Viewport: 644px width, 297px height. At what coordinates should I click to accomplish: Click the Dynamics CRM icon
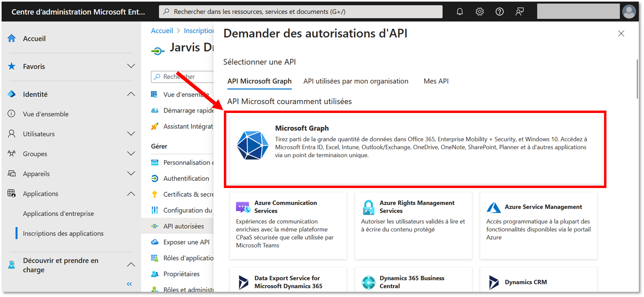[494, 282]
